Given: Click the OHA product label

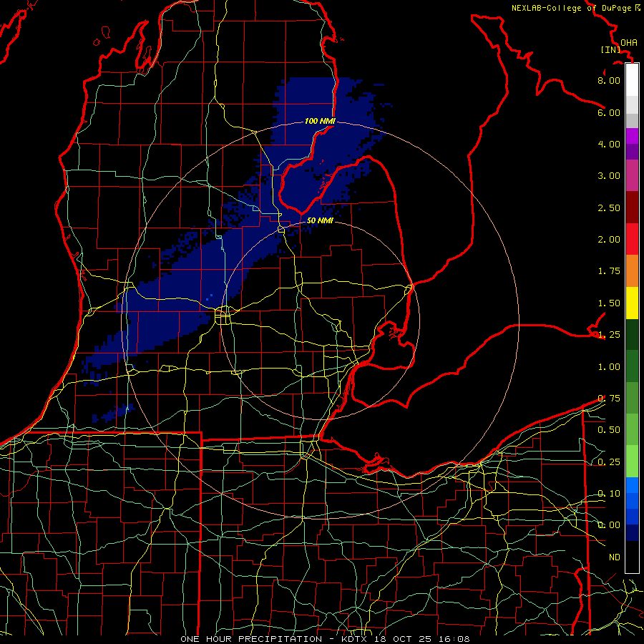Looking at the screenshot, I should (x=629, y=43).
